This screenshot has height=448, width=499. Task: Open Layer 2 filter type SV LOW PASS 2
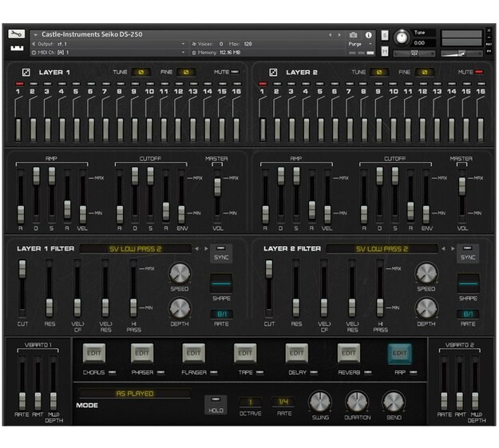click(382, 248)
